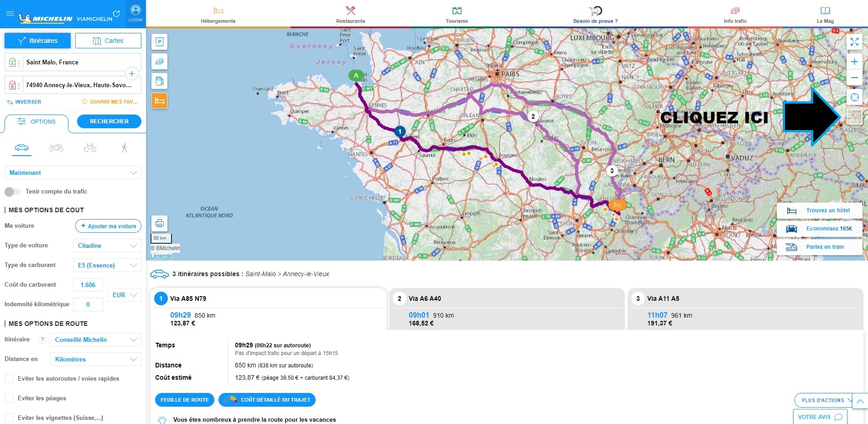
Task: Open the OPTIONS tab
Action: click(x=36, y=122)
